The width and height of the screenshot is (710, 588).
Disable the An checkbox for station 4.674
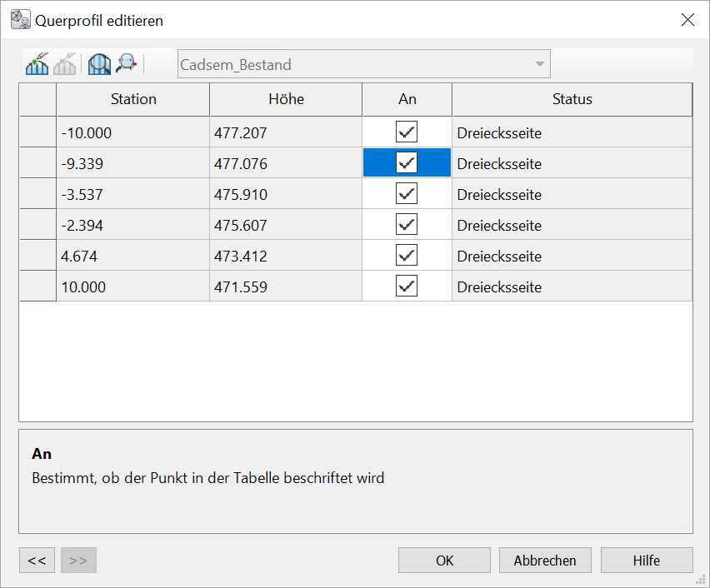[x=407, y=256]
